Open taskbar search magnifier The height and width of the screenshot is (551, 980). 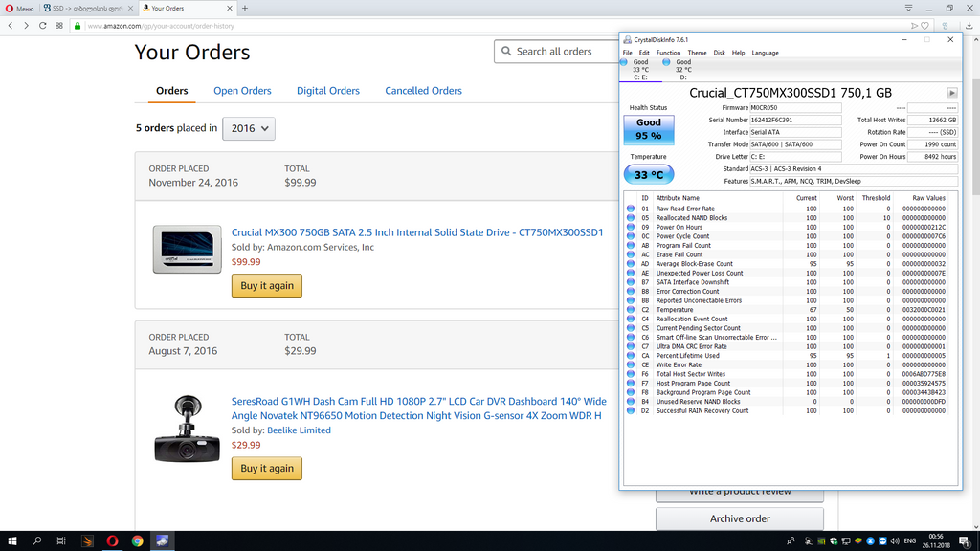pos(37,541)
